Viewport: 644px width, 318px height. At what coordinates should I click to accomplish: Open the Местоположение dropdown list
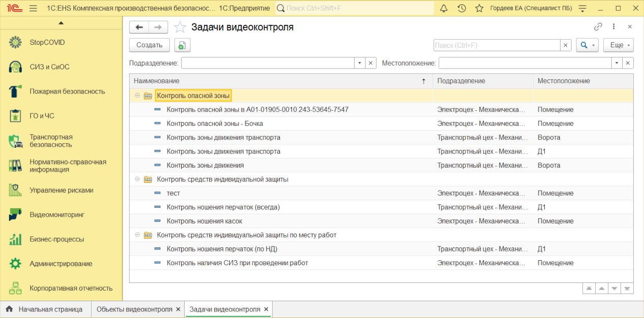point(617,63)
